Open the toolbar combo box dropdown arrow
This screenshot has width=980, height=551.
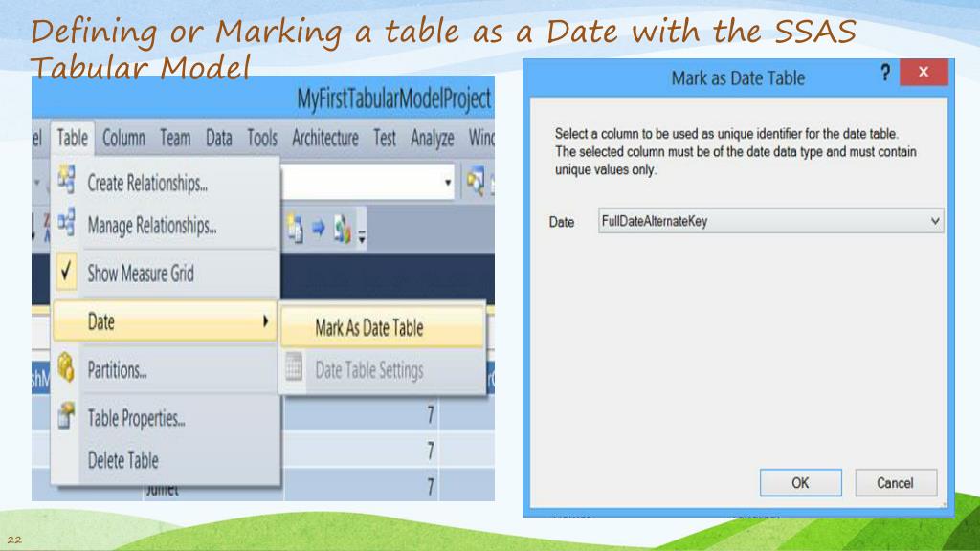[448, 183]
